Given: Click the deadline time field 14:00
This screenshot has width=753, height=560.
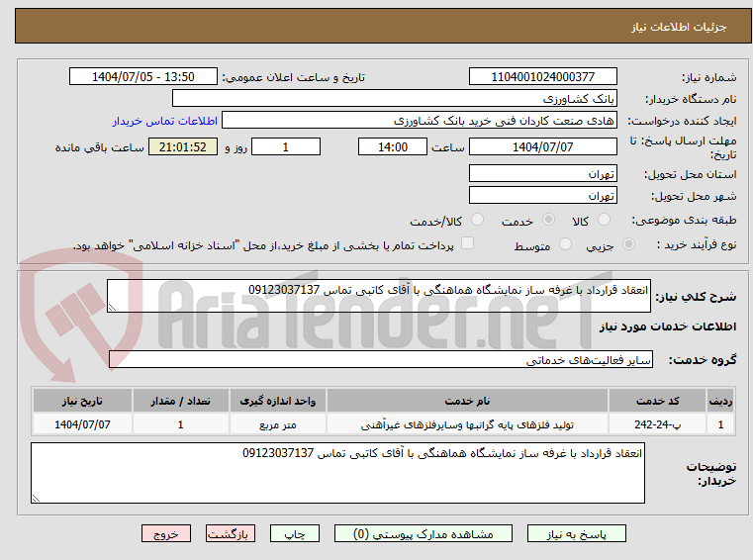Looking at the screenshot, I should click(x=393, y=147).
